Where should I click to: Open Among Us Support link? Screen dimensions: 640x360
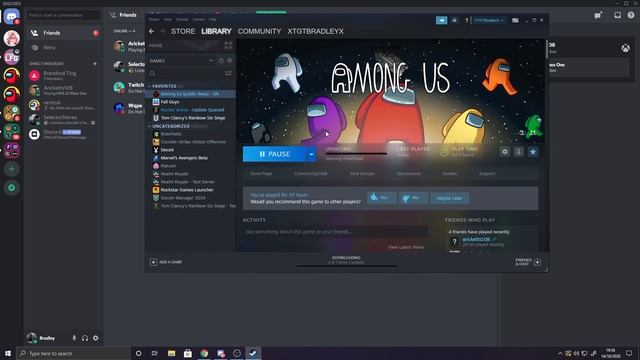click(487, 173)
